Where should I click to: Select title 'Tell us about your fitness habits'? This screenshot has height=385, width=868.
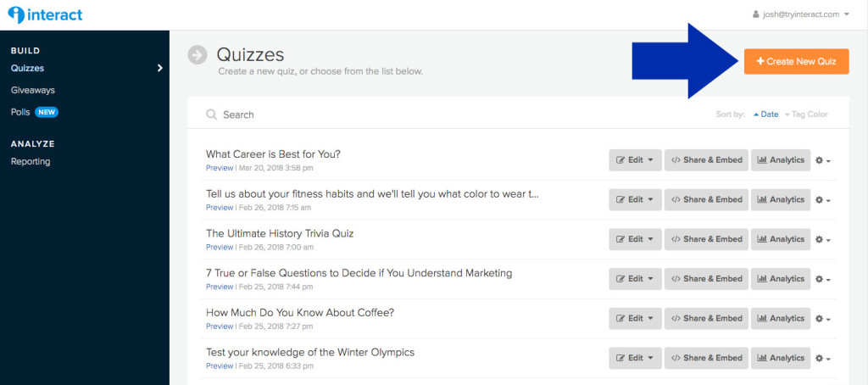(x=372, y=194)
